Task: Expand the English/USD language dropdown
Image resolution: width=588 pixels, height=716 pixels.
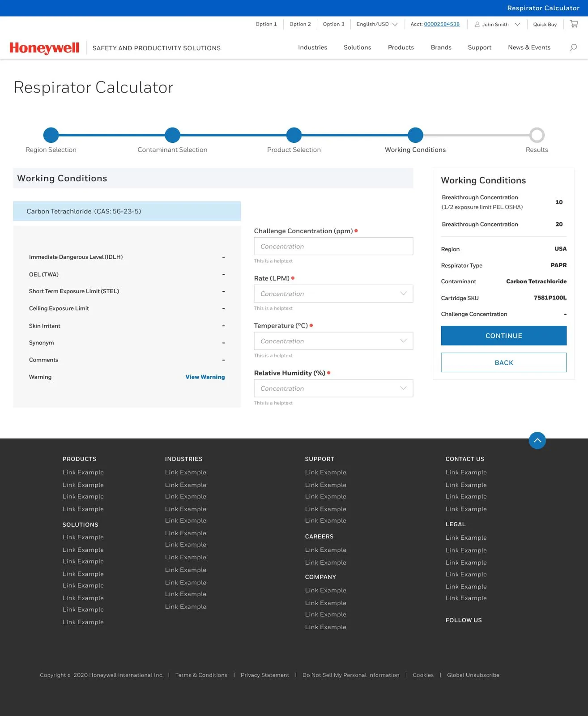Action: click(x=377, y=24)
